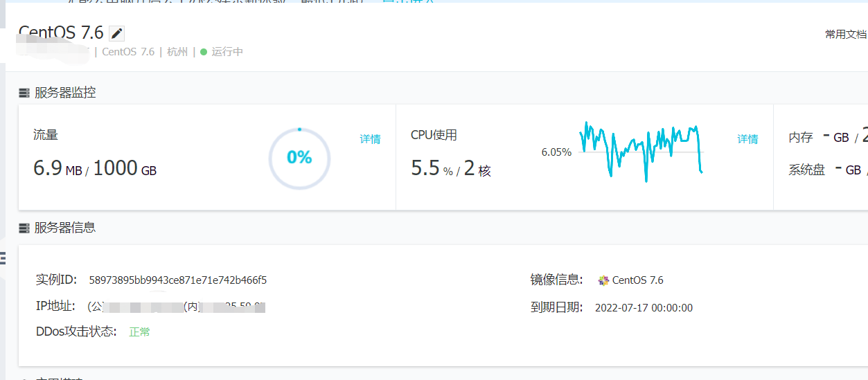
Task: Click the 5.5 % CPU value
Action: (x=432, y=168)
